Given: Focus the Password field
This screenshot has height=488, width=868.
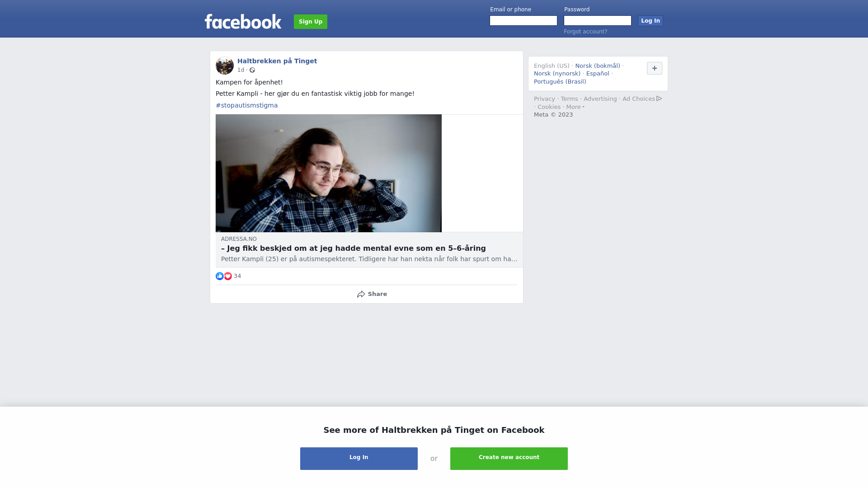Looking at the screenshot, I should tap(598, 21).
